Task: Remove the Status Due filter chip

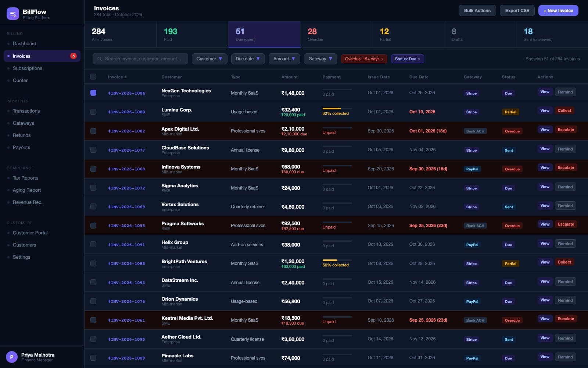Action: (419, 59)
